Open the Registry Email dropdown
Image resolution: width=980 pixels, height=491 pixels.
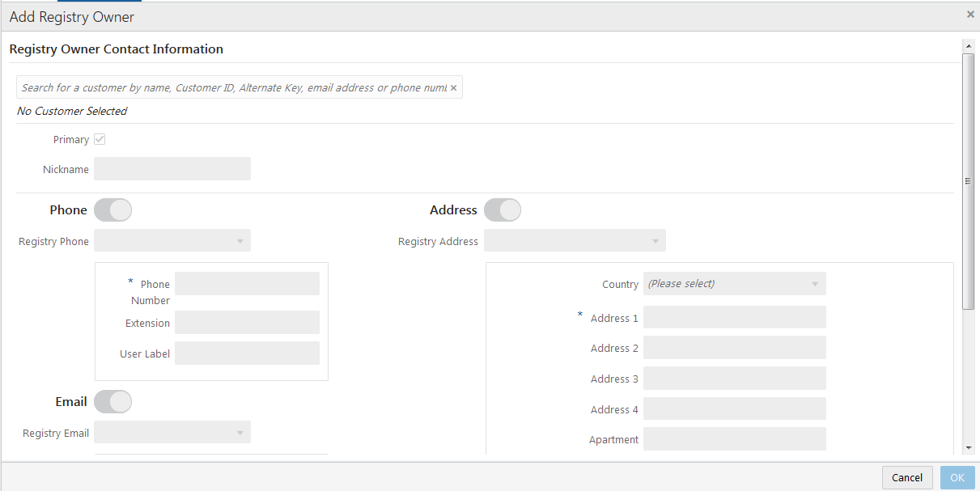click(172, 433)
